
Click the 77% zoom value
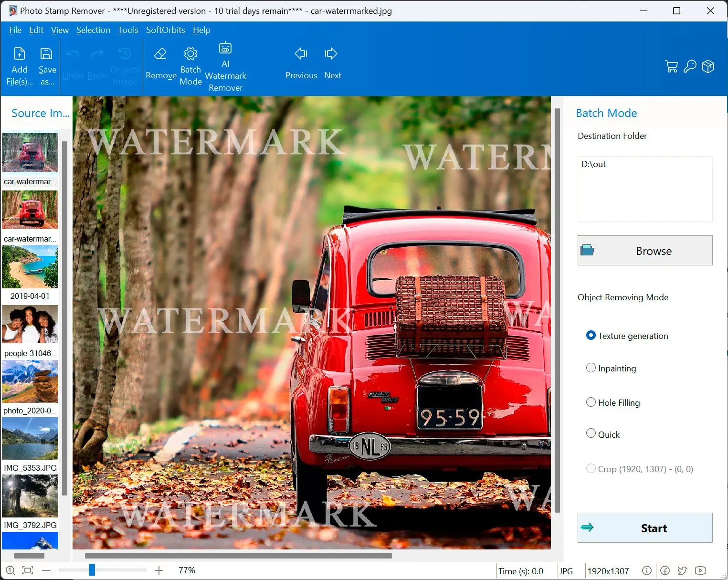[187, 570]
